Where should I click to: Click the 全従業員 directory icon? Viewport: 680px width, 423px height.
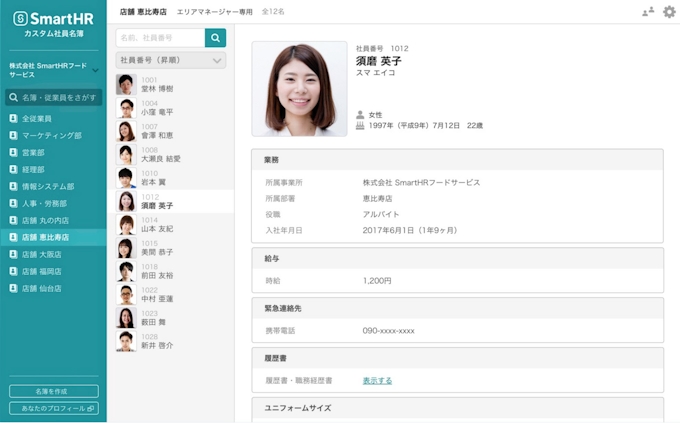click(x=13, y=118)
